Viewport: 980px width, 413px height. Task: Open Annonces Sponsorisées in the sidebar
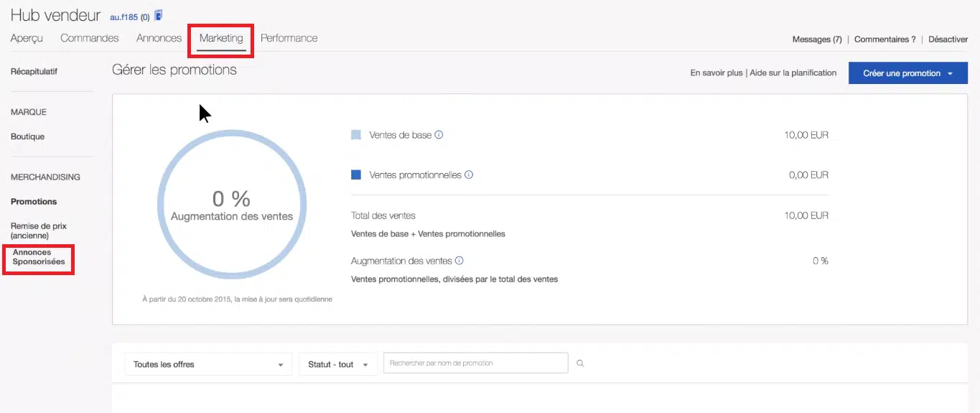[x=39, y=257]
